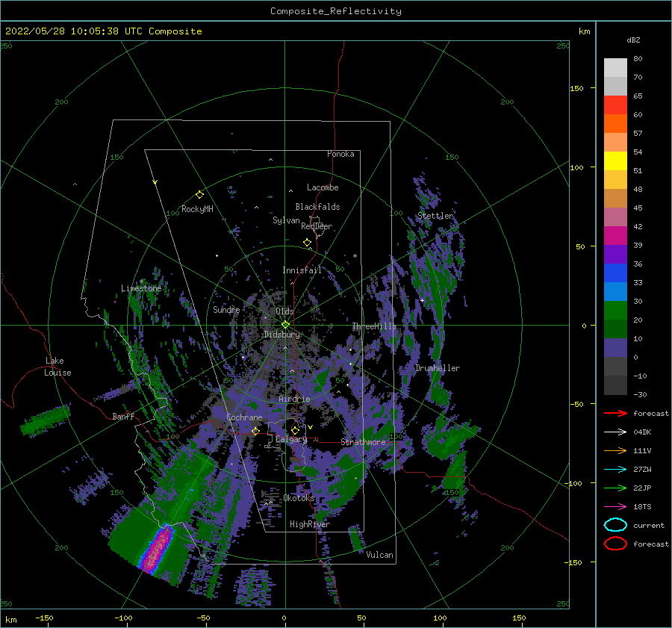The height and width of the screenshot is (628, 672).
Task: Click the -100 km mark on bottom axis
Action: (x=123, y=618)
